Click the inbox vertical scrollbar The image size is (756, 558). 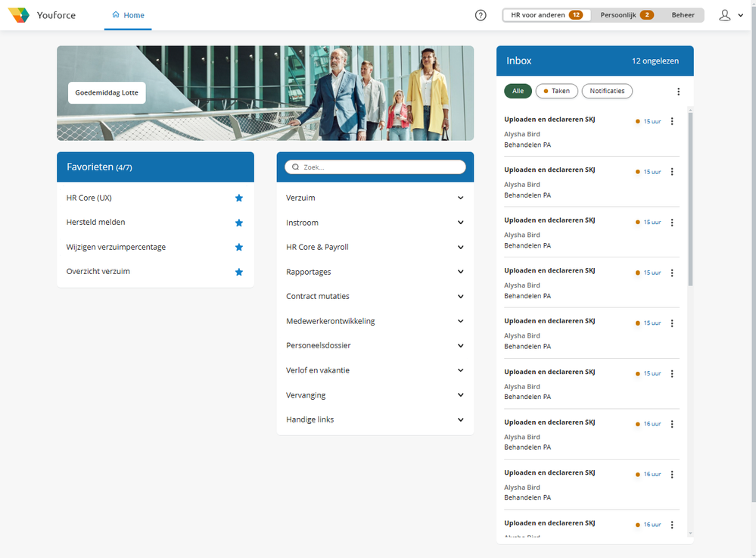pyautogui.click(x=690, y=198)
